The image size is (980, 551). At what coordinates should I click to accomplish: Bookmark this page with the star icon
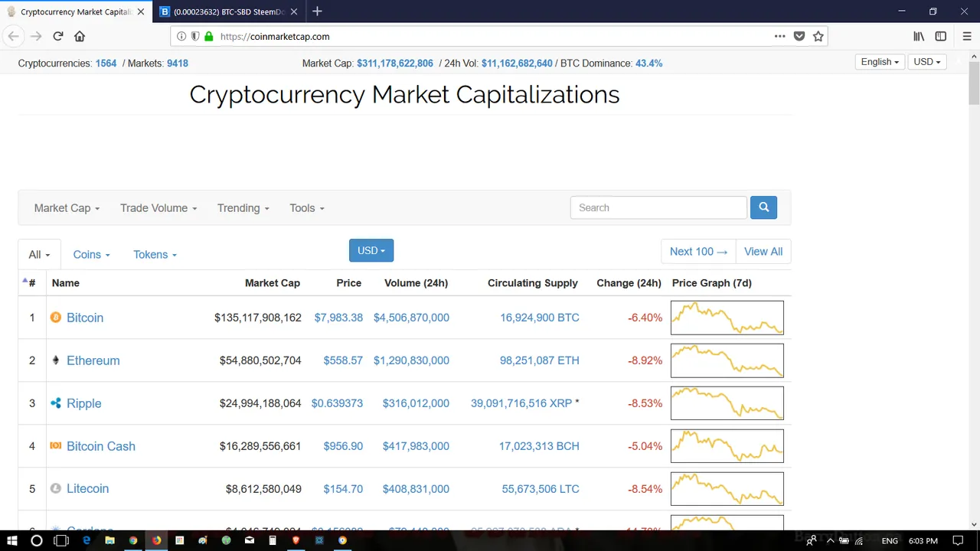click(x=818, y=36)
